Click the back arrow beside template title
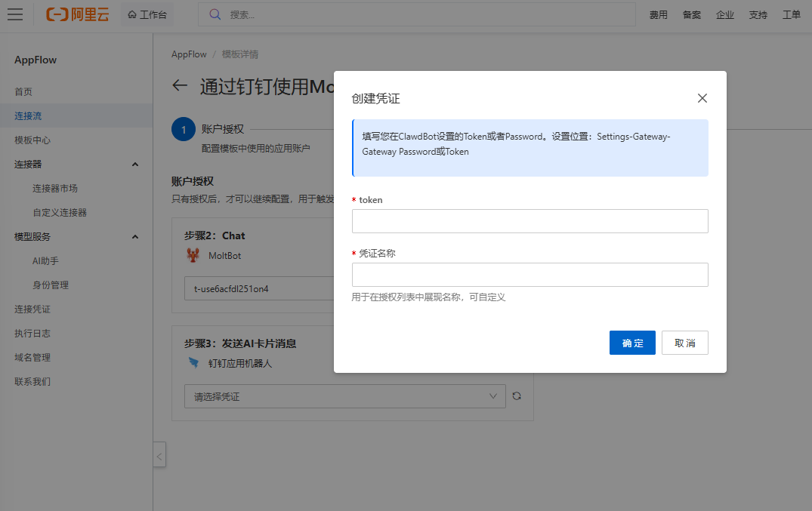 [180, 85]
